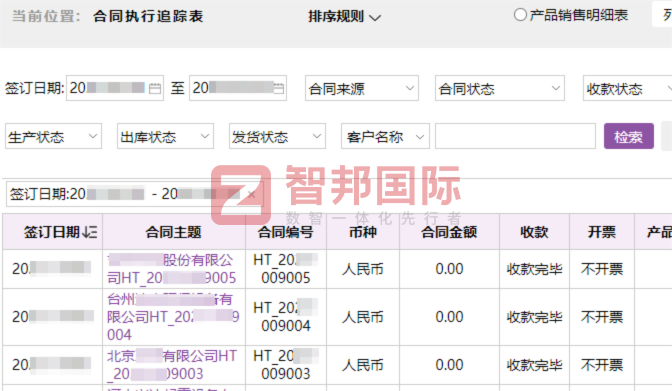This screenshot has height=391, width=672.
Task: Click 人民币 in the 009005 row
Action: pyautogui.click(x=363, y=269)
